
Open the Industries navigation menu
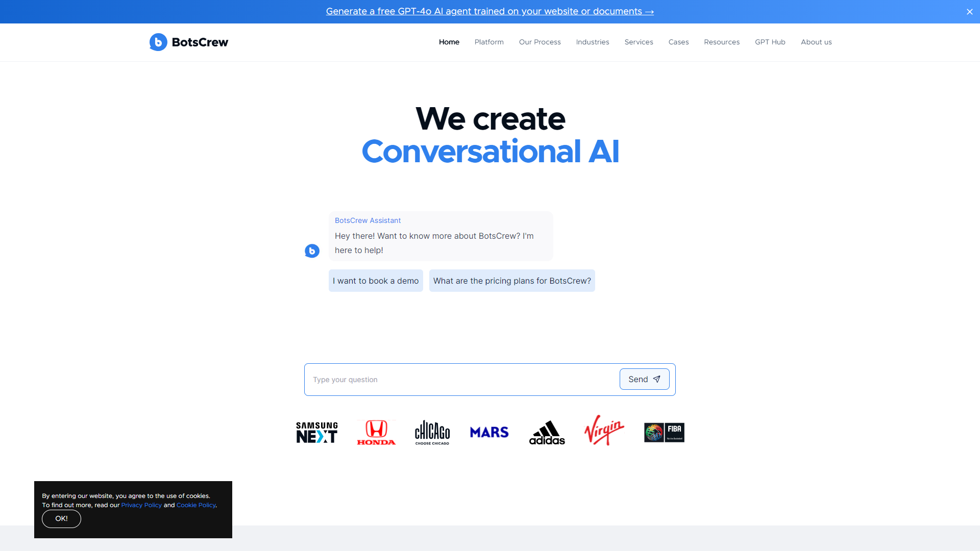593,42
